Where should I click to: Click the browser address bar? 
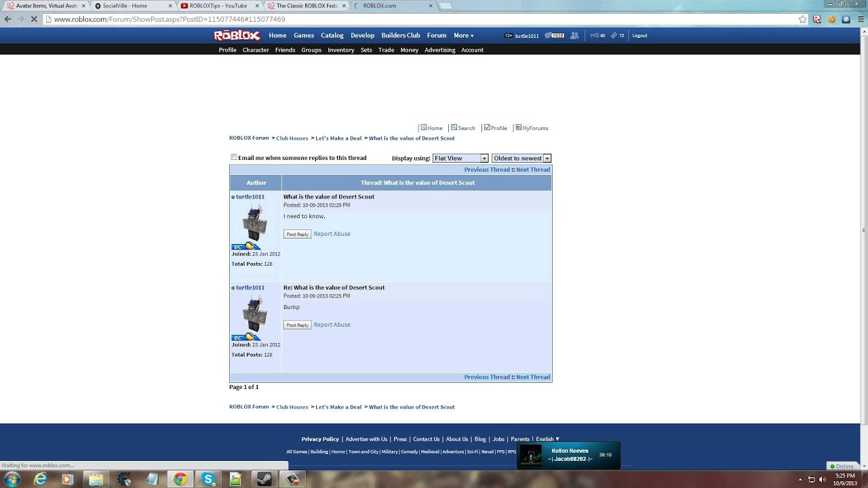point(420,19)
